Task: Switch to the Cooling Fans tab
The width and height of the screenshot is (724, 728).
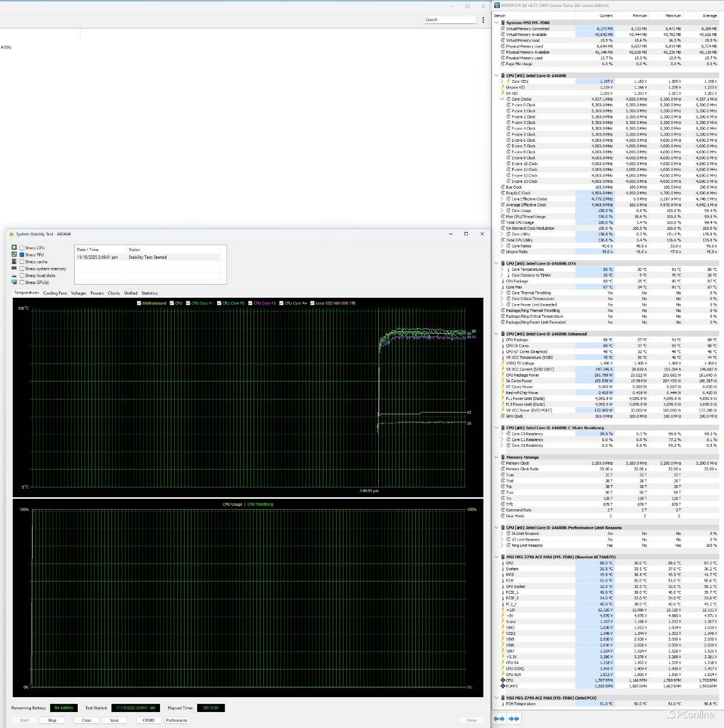Action: [55, 293]
